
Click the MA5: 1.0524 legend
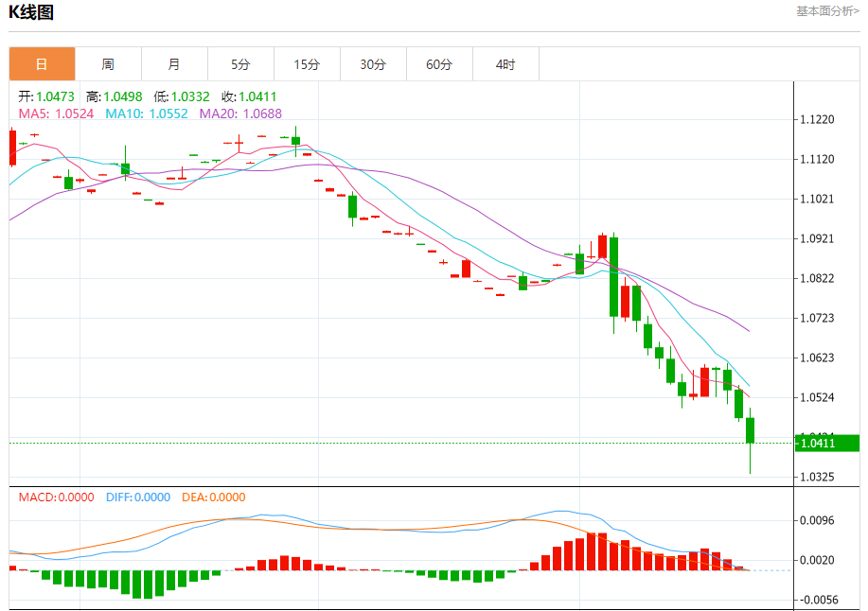[x=56, y=113]
